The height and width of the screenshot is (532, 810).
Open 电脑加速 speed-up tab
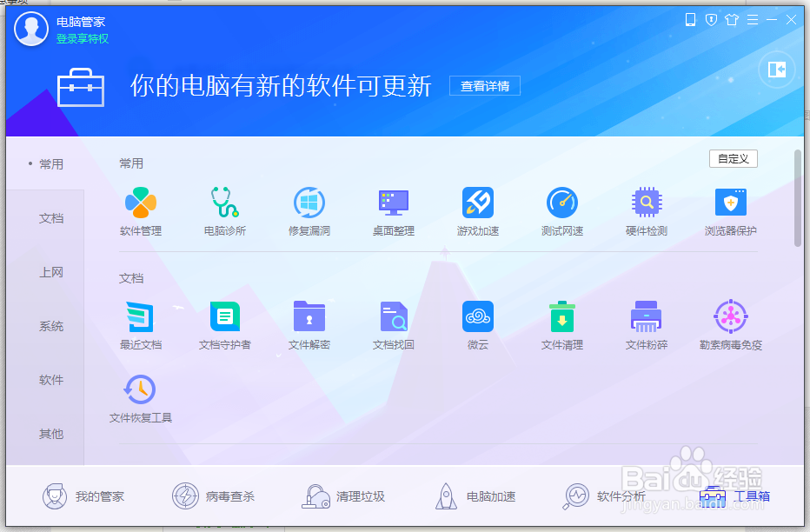[x=475, y=496]
